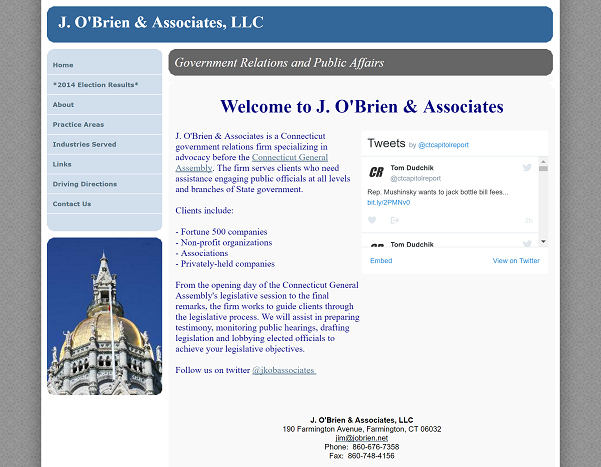Click the Embed link

coord(381,261)
